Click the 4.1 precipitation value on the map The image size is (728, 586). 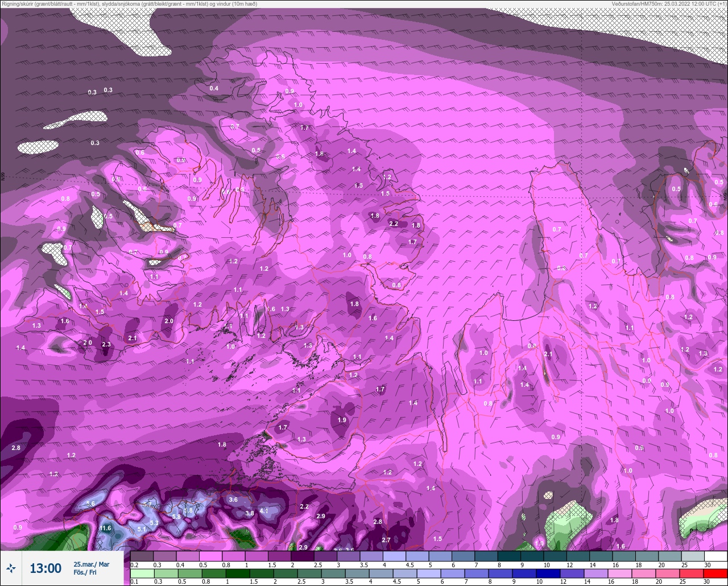(264, 511)
